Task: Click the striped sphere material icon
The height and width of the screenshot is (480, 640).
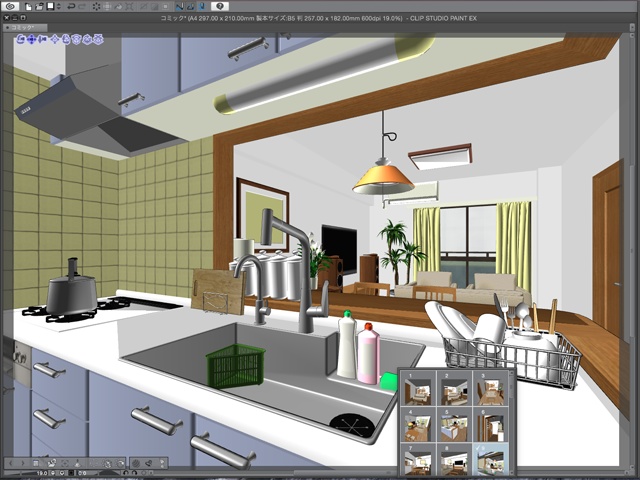Action: click(136, 463)
